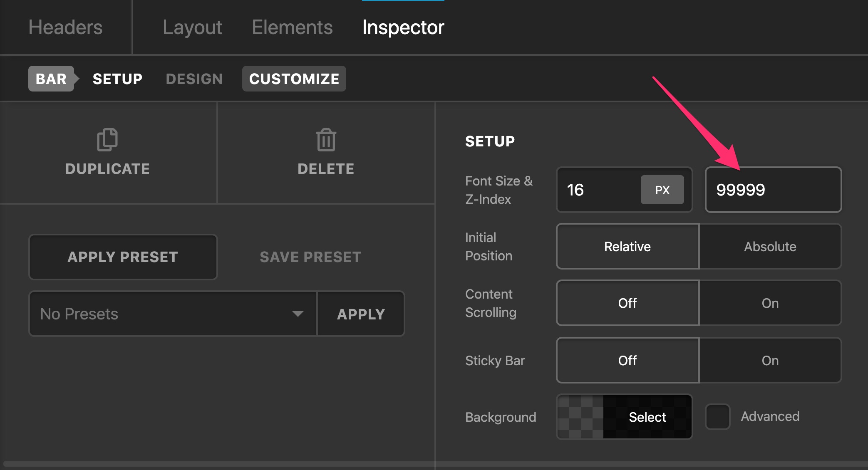Set Initial Position to Relative
The height and width of the screenshot is (470, 868).
point(627,246)
